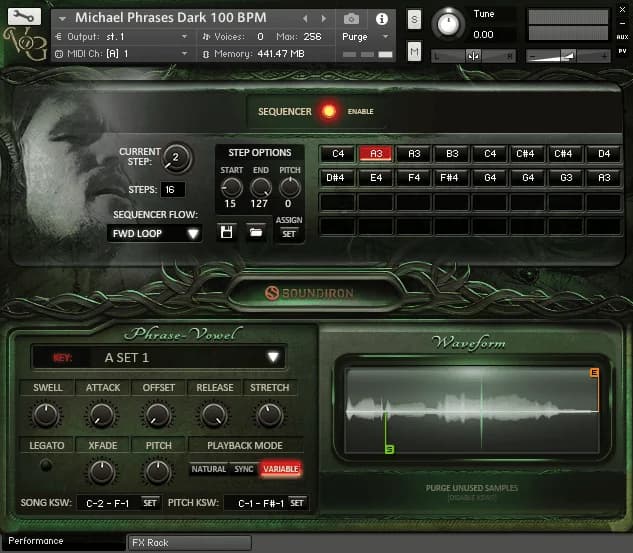The height and width of the screenshot is (553, 633).
Task: Select the G3 sequencer step
Action: click(x=566, y=178)
